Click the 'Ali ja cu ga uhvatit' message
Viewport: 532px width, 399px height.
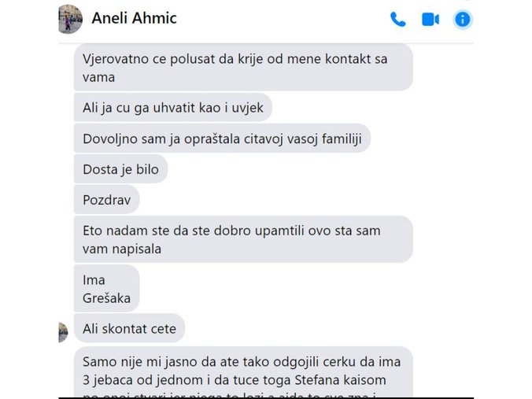pyautogui.click(x=173, y=108)
